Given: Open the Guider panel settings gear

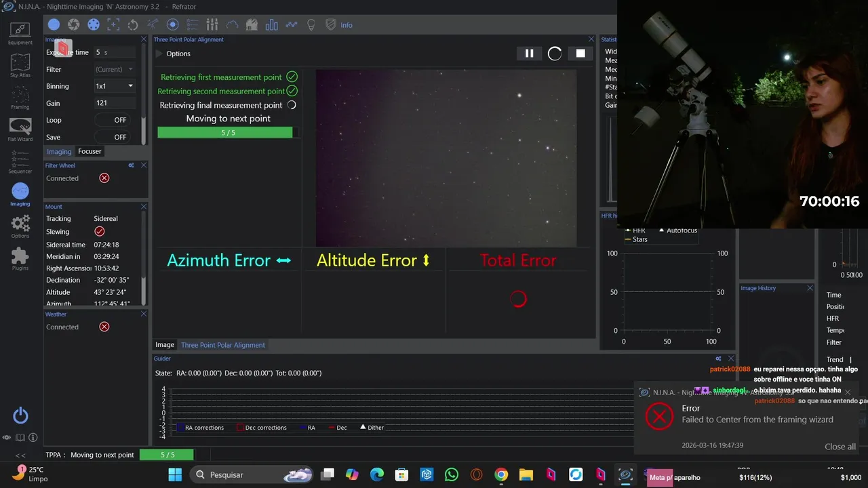Looking at the screenshot, I should click(718, 359).
